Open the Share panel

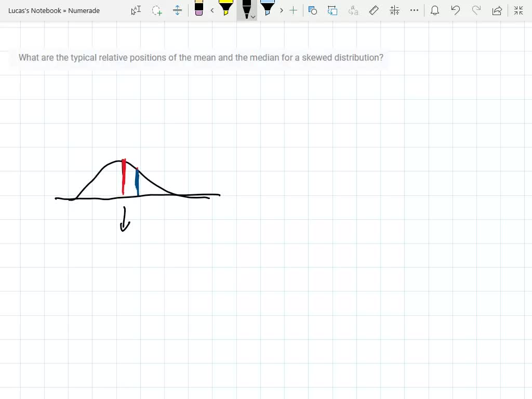click(x=497, y=10)
